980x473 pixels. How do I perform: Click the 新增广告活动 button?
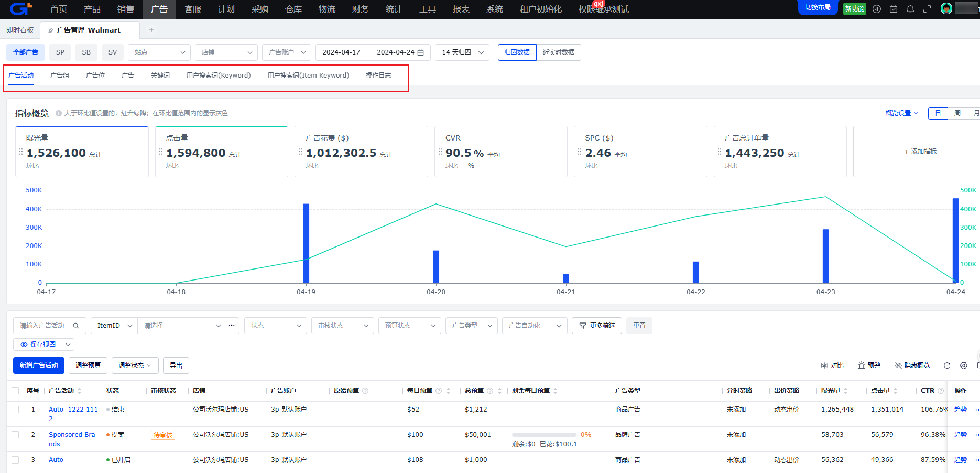[x=39, y=365]
